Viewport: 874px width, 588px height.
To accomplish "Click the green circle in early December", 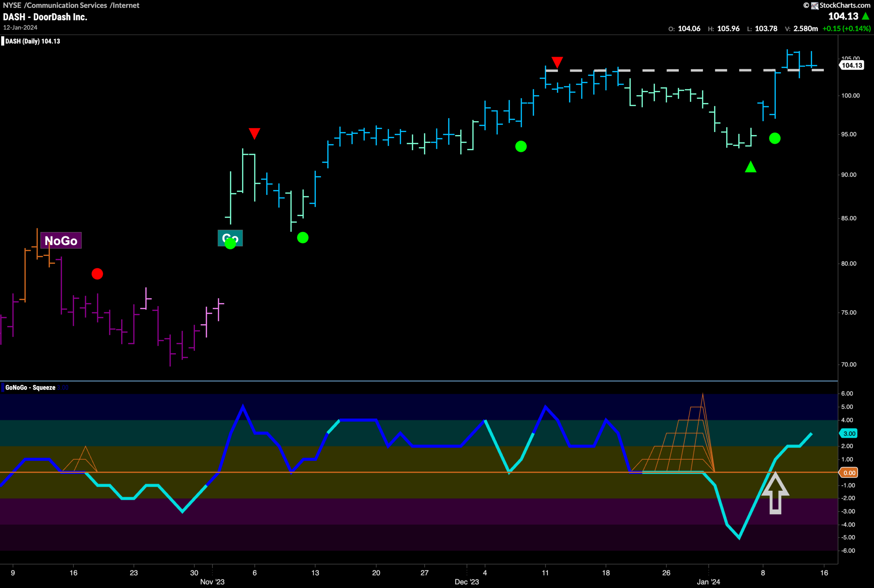I will coord(521,146).
